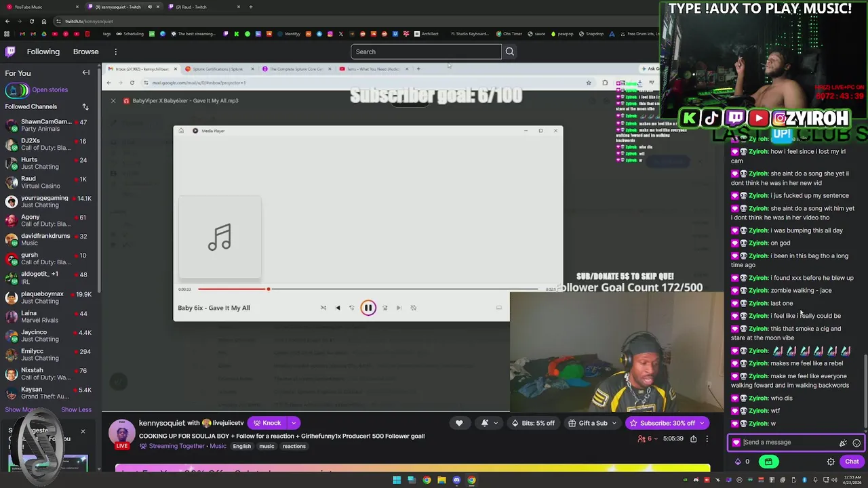Screen dimensions: 868x488
Task: Click Show Less in followed channels
Action: tap(76, 409)
